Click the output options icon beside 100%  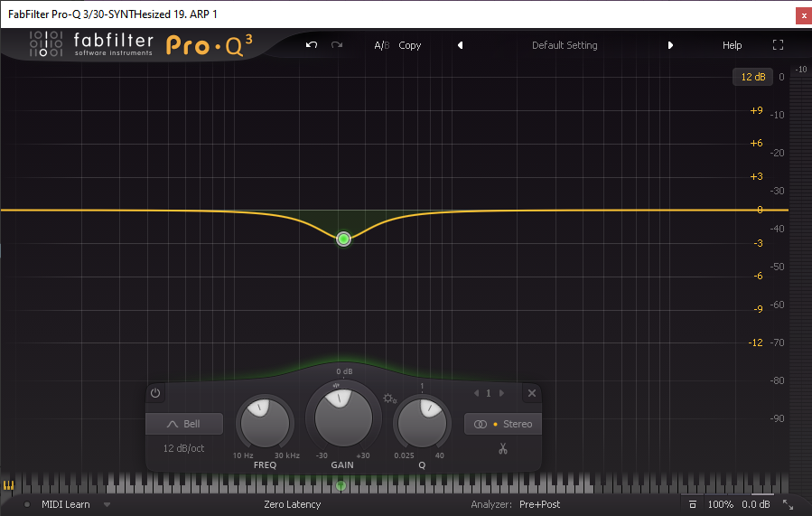692,504
